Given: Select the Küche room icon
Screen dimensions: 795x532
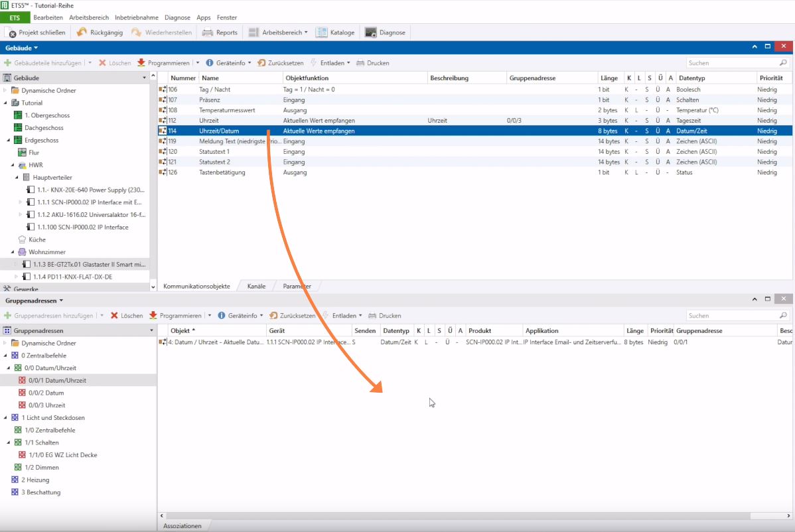Looking at the screenshot, I should point(23,239).
